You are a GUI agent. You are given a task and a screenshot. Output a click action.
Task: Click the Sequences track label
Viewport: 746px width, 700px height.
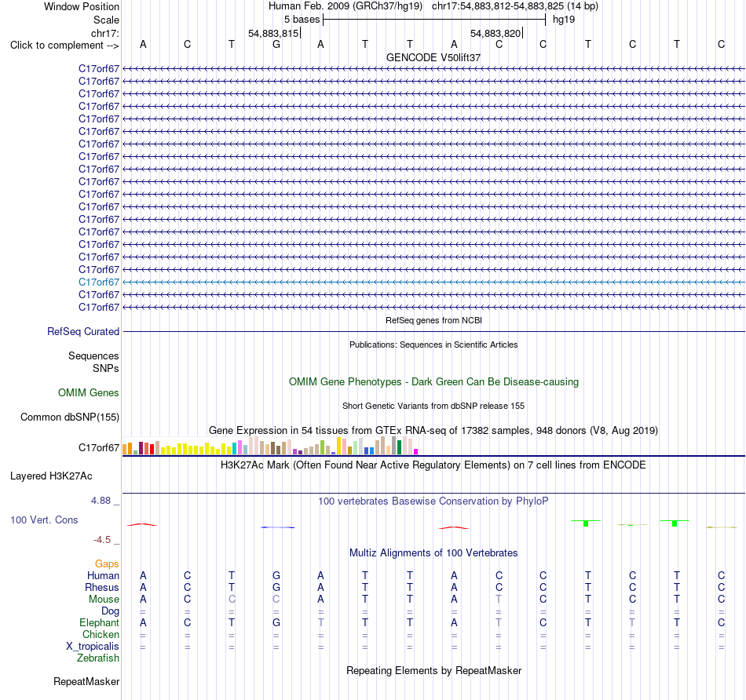[x=93, y=355]
